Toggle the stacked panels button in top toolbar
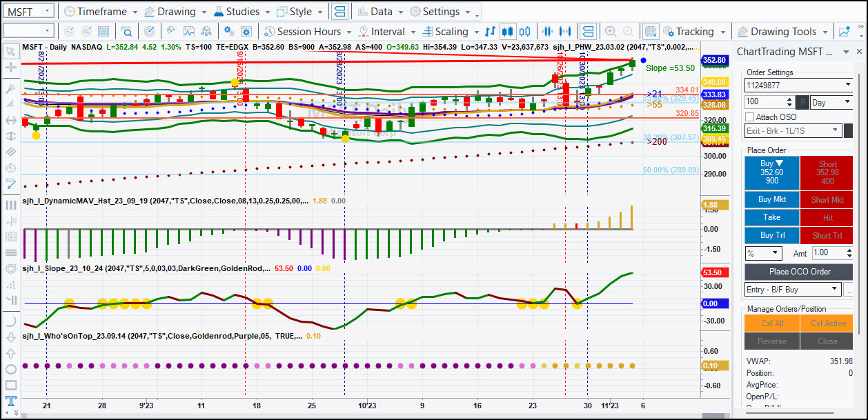The width and height of the screenshot is (868, 420). click(x=339, y=12)
